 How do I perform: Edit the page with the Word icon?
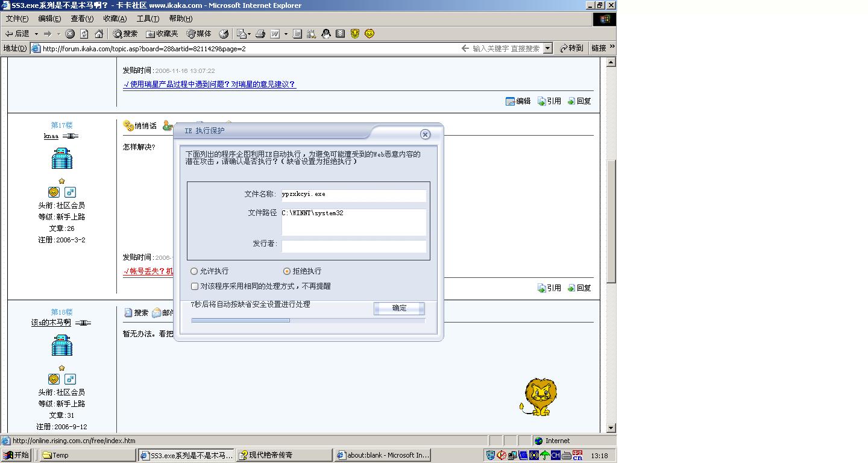(x=275, y=34)
